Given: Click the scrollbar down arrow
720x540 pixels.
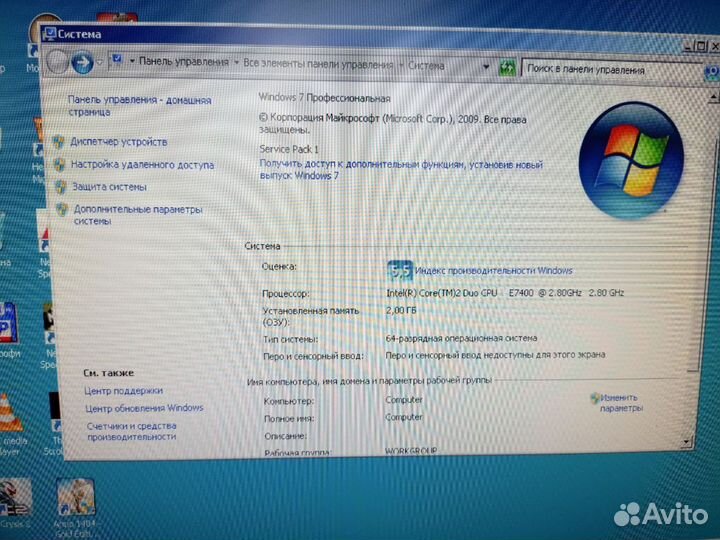Looking at the screenshot, I should tap(686, 442).
